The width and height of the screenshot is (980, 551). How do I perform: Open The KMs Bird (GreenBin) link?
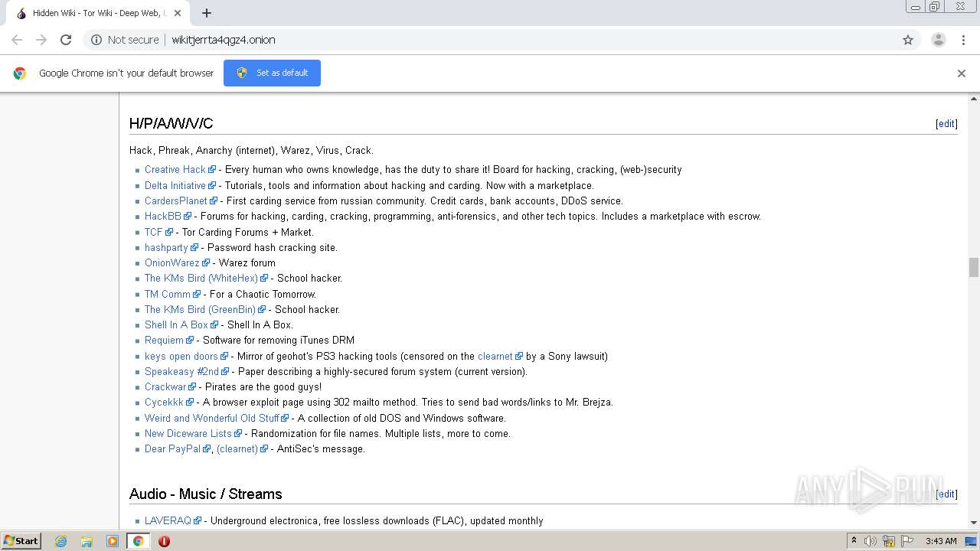[201, 309]
